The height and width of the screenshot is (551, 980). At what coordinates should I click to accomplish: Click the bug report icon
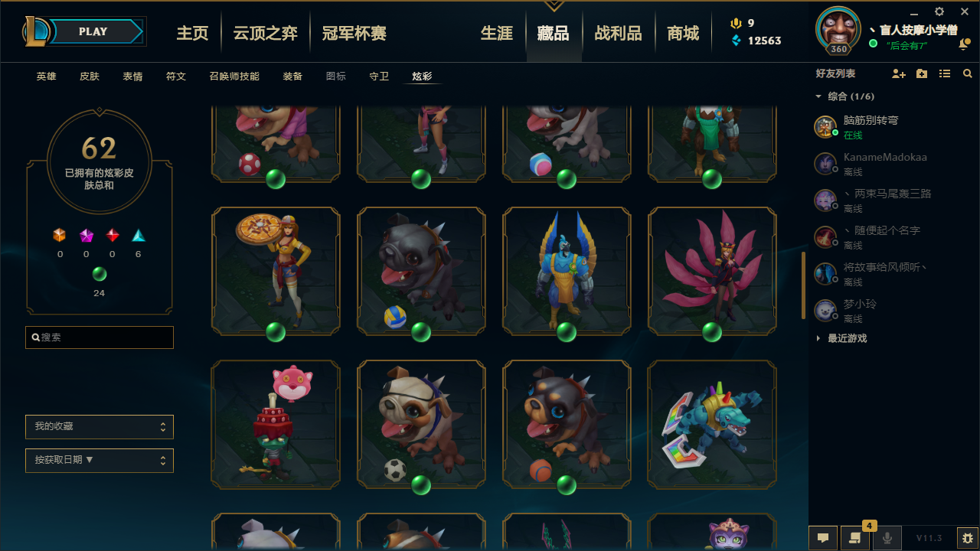coord(968,538)
